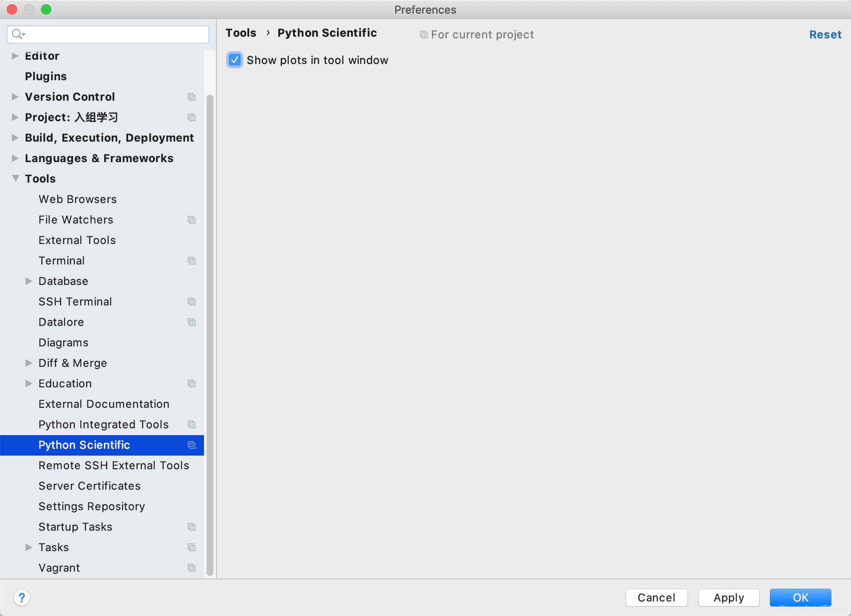
Task: Click project-level icon beside Terminal
Action: 192,261
